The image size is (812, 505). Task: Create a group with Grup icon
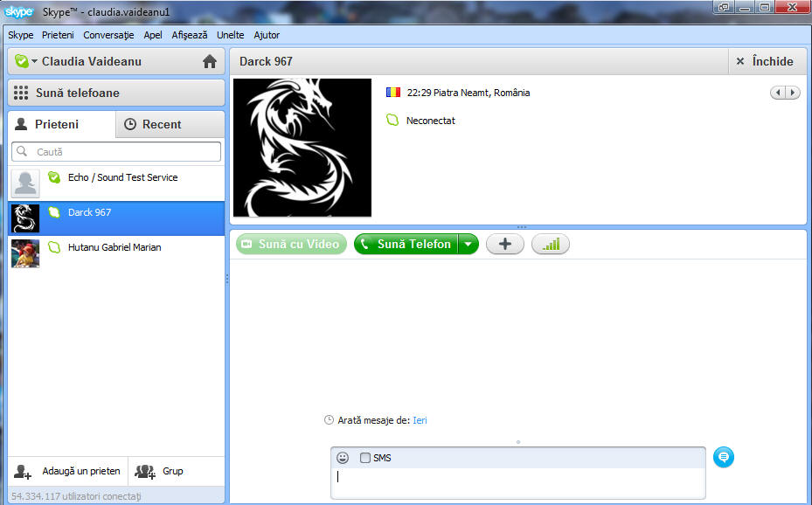point(145,472)
